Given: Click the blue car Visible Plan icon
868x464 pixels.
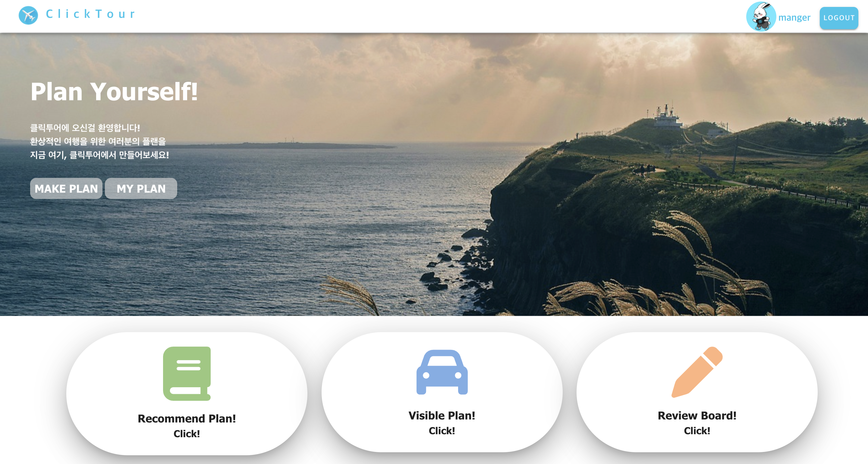Looking at the screenshot, I should click(442, 372).
